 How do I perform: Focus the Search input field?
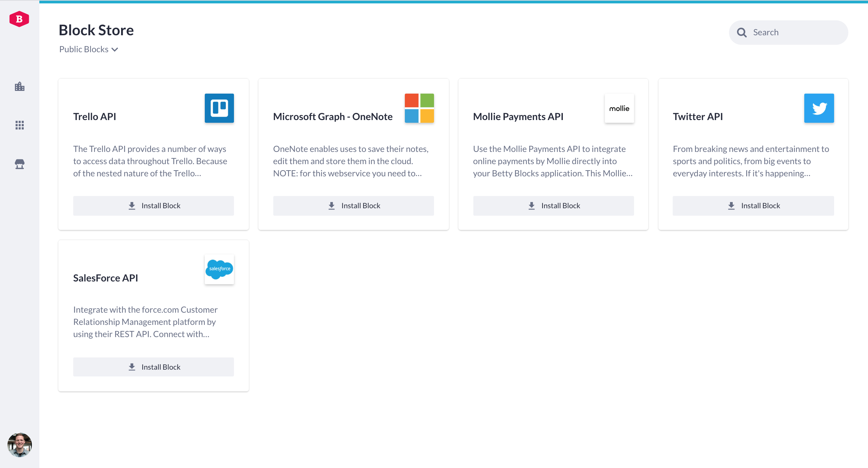[x=789, y=33]
